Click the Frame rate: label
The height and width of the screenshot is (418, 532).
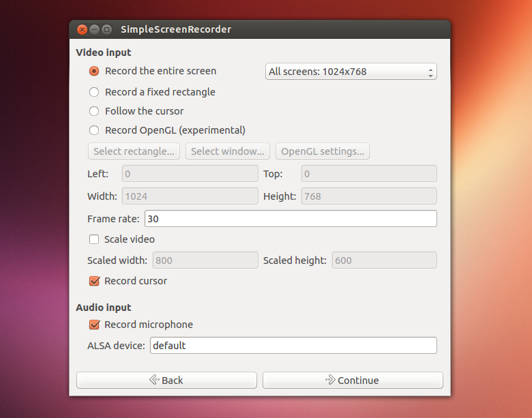click(113, 219)
